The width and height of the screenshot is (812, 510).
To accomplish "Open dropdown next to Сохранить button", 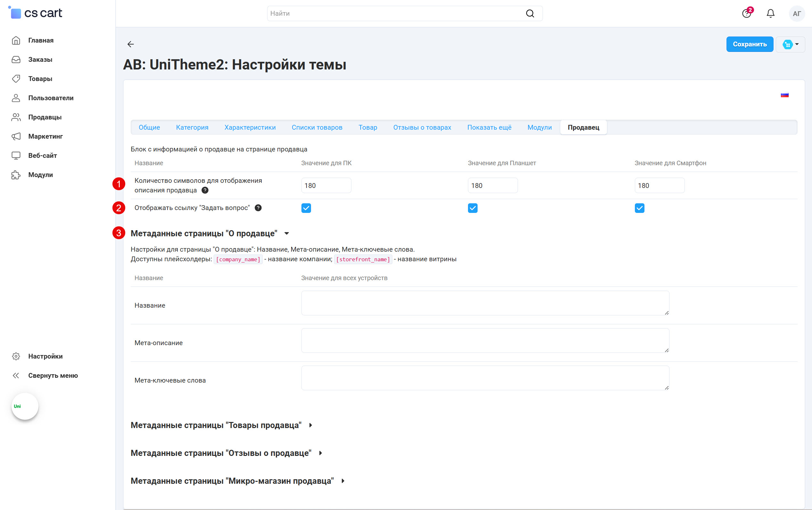I will [x=791, y=44].
